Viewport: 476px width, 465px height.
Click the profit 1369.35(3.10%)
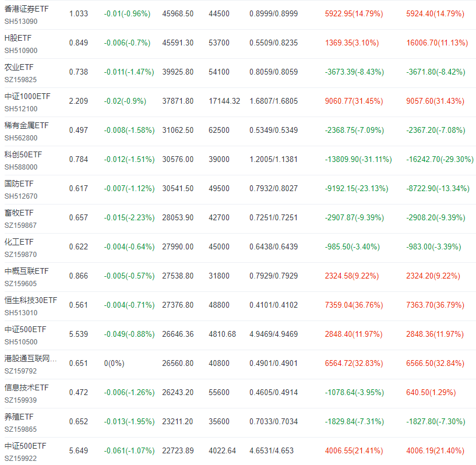point(352,43)
